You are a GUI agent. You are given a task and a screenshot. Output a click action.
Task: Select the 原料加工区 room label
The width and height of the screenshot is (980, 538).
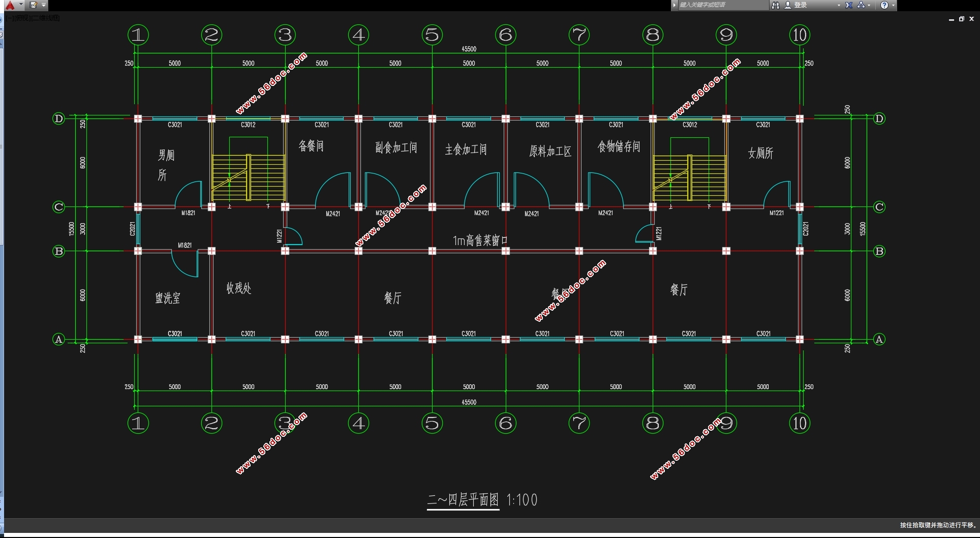point(550,151)
